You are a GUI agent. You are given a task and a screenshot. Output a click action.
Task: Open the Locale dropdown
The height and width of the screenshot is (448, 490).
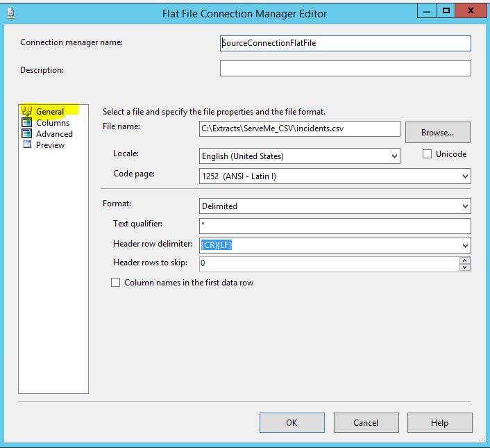point(394,156)
